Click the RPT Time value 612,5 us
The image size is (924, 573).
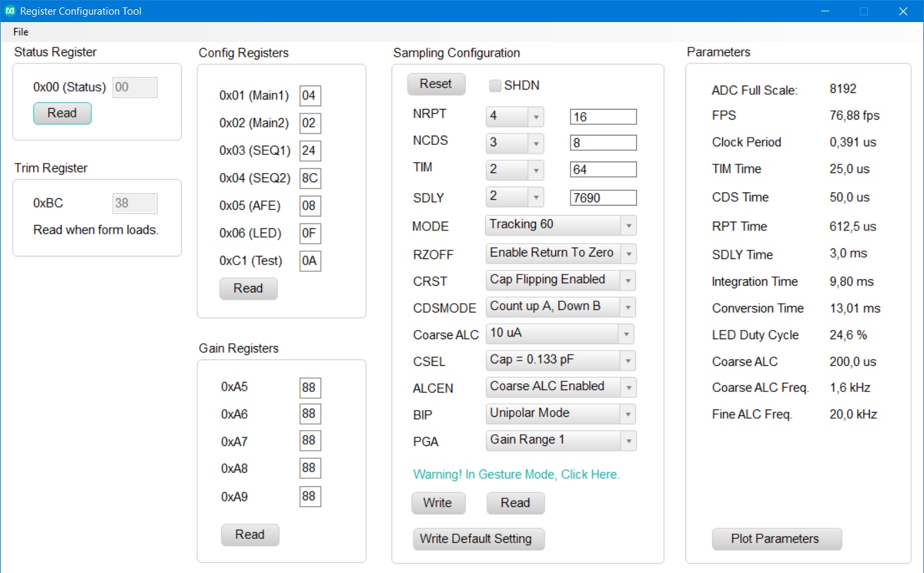click(853, 227)
